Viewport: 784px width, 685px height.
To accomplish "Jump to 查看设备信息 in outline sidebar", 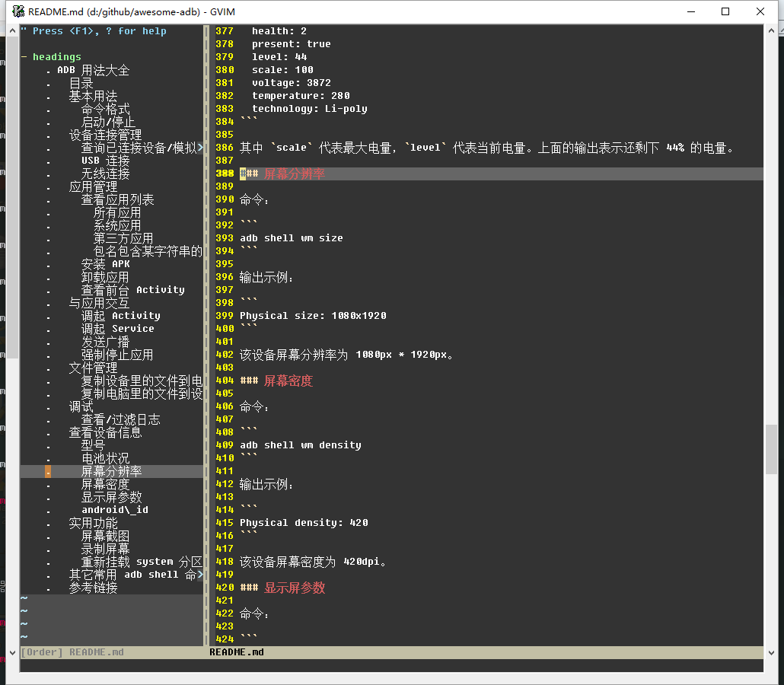I will coord(105,432).
